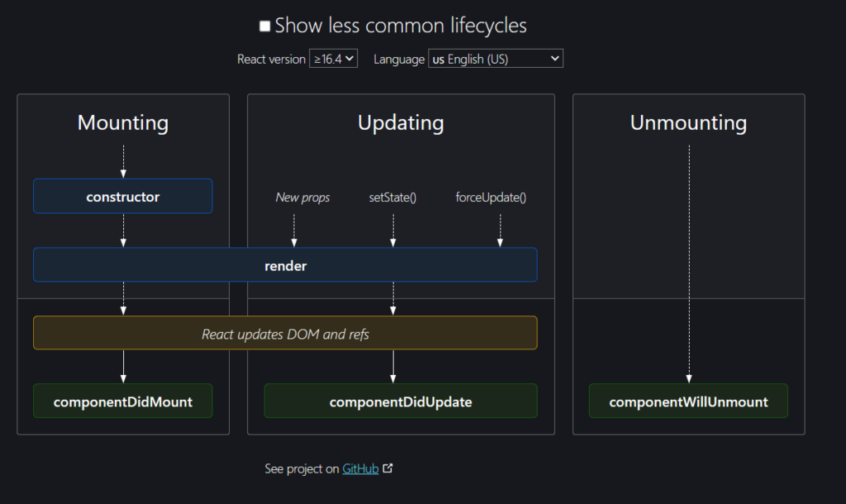Click the GitHub project link
The image size is (846, 504).
pyautogui.click(x=359, y=468)
